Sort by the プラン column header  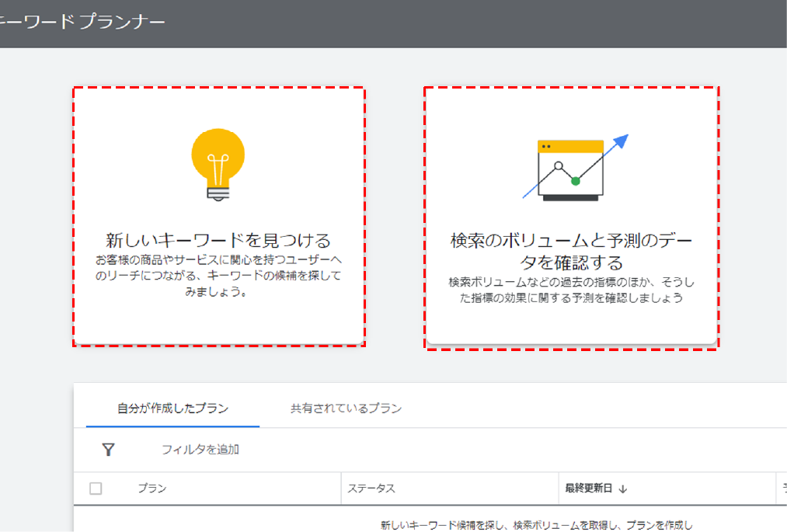point(152,489)
